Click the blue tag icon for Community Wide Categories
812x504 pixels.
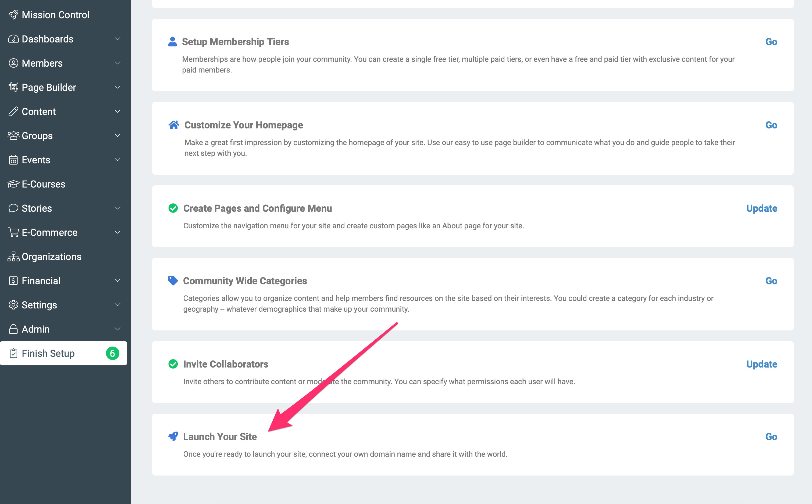(173, 281)
